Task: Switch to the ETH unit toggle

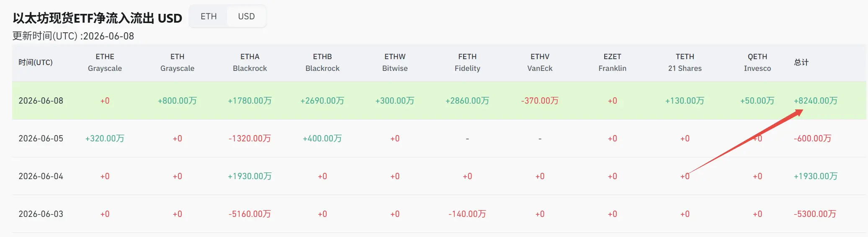Action: tap(209, 16)
